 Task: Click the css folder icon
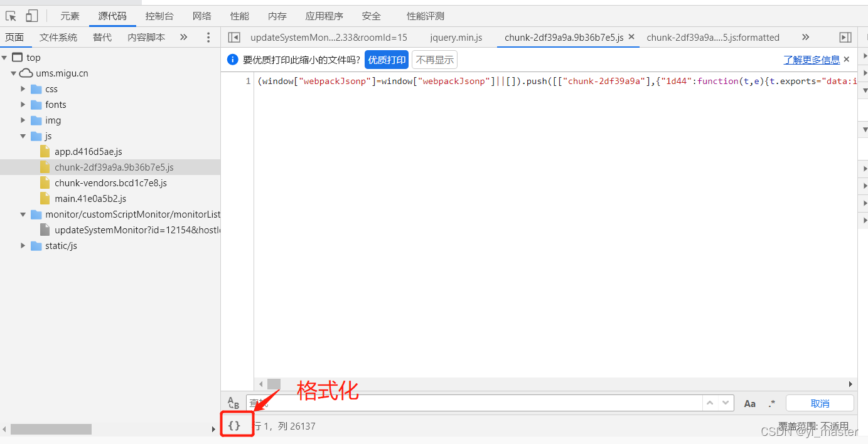click(x=36, y=89)
